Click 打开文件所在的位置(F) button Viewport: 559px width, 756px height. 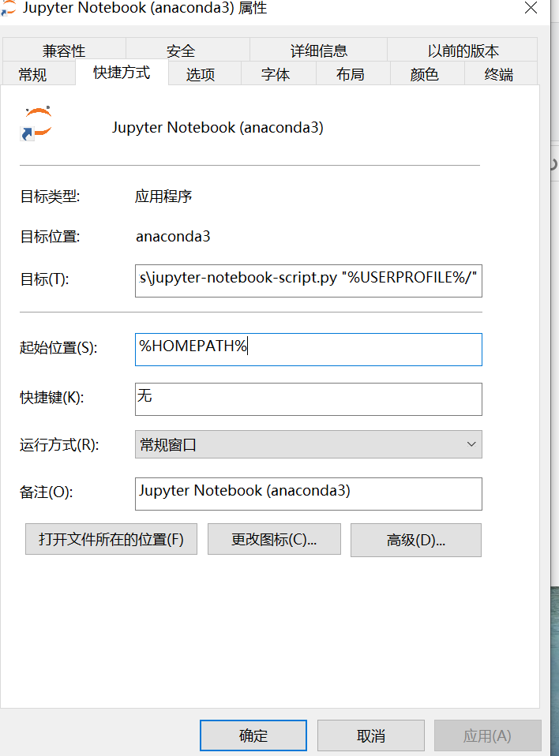point(111,539)
